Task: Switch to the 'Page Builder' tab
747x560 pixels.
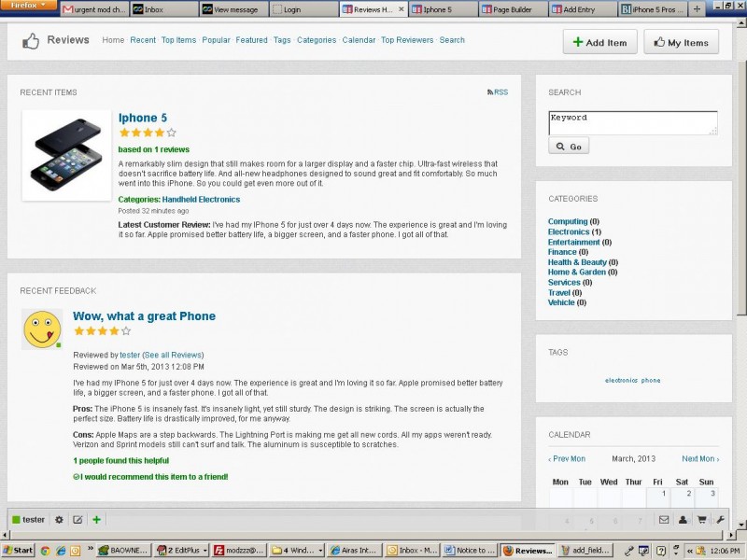Action: (513, 9)
